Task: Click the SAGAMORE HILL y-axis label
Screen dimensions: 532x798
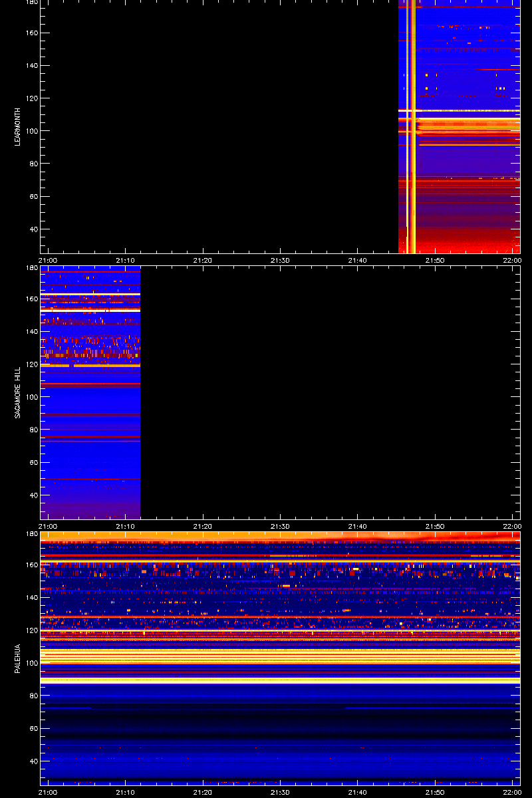Action: 18,393
